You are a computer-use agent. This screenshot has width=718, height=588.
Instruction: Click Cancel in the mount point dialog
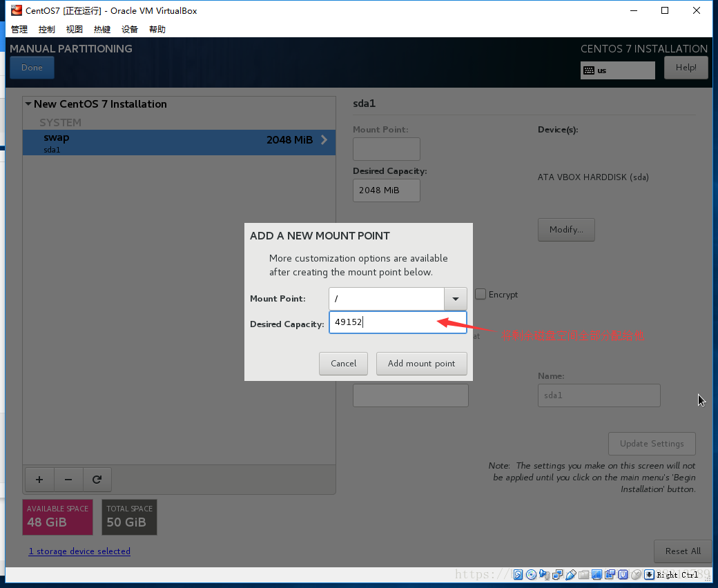tap(343, 363)
